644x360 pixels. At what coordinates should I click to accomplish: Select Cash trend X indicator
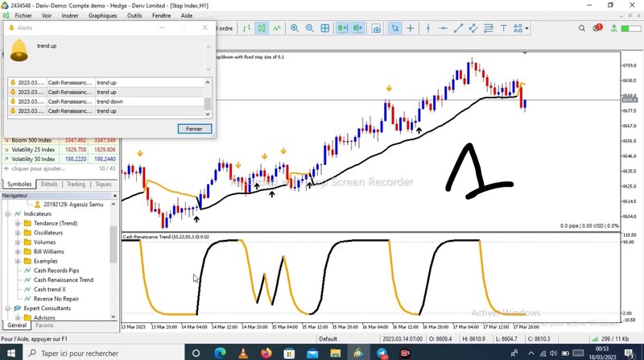click(49, 289)
